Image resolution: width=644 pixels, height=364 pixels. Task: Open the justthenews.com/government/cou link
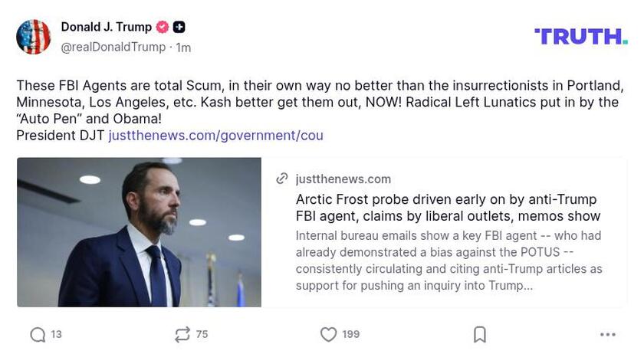[215, 136]
